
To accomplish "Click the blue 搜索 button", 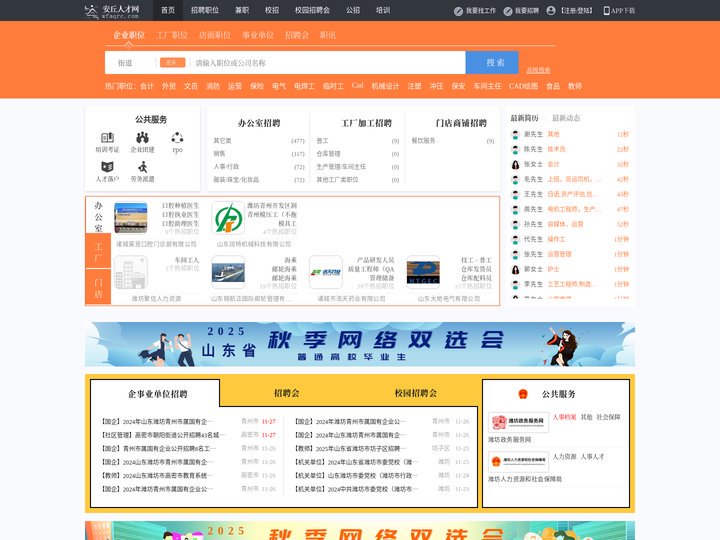I will pos(492,62).
